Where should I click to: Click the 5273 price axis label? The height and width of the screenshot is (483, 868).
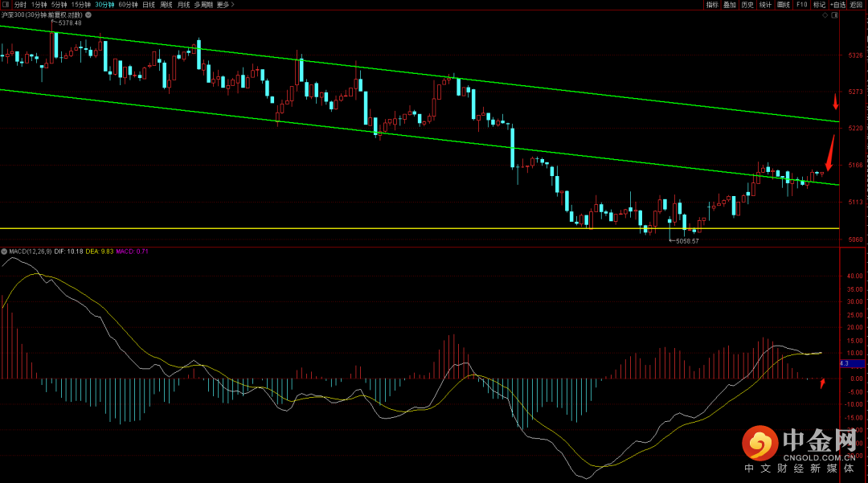click(855, 92)
